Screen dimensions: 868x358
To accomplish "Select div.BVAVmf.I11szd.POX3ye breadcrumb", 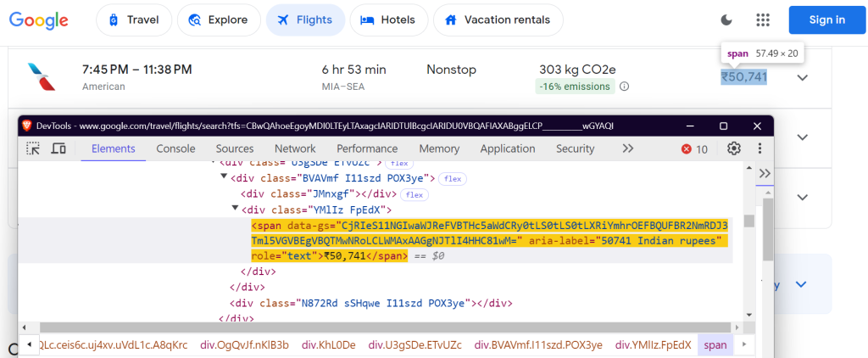I will (538, 345).
